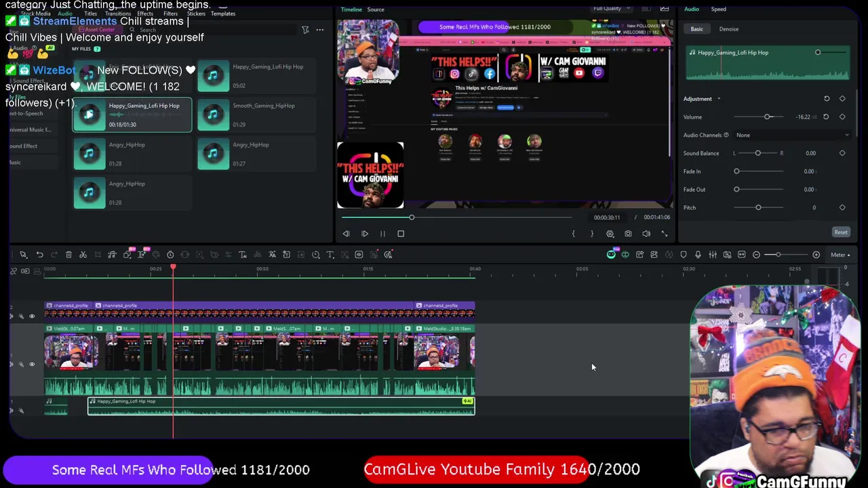
Task: Click the Pitch slider handle
Action: (x=758, y=207)
